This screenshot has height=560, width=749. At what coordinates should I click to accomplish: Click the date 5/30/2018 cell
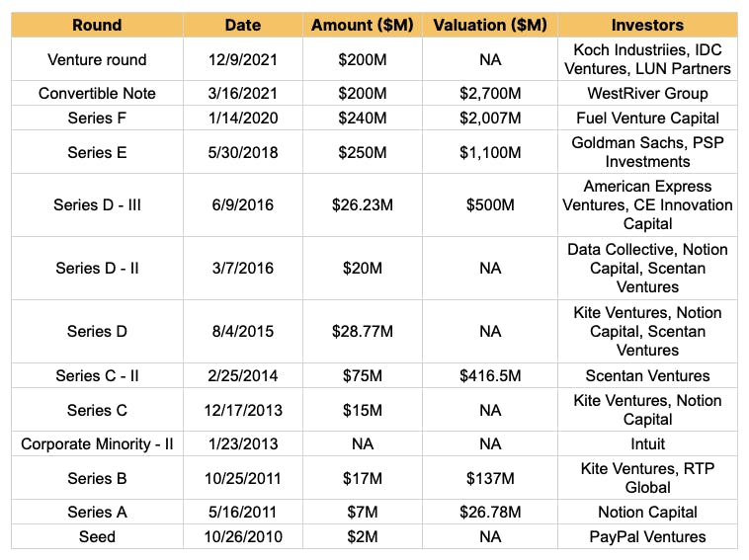click(241, 152)
